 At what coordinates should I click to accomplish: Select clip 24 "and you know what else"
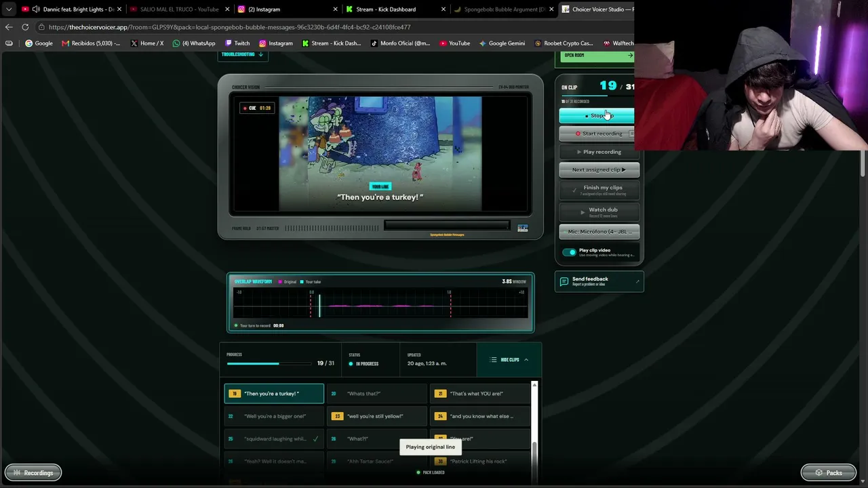[480, 416]
